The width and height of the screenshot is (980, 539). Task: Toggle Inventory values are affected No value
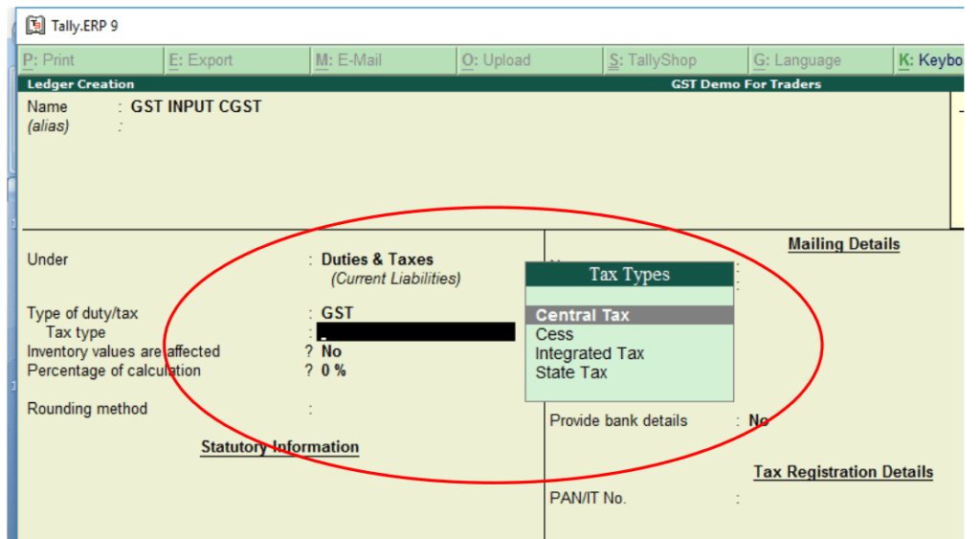[331, 351]
